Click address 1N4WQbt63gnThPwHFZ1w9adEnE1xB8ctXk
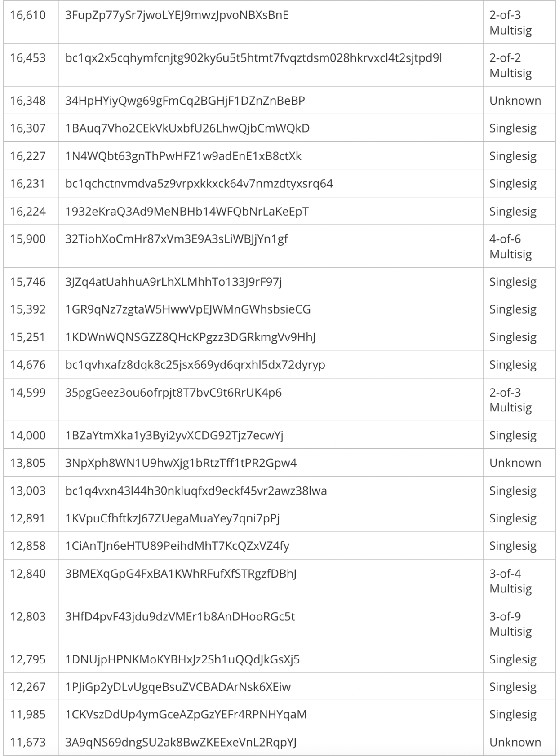 click(x=183, y=156)
